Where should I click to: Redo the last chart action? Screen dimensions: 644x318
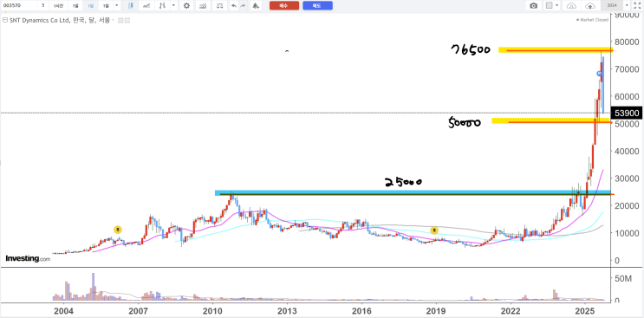point(244,6)
